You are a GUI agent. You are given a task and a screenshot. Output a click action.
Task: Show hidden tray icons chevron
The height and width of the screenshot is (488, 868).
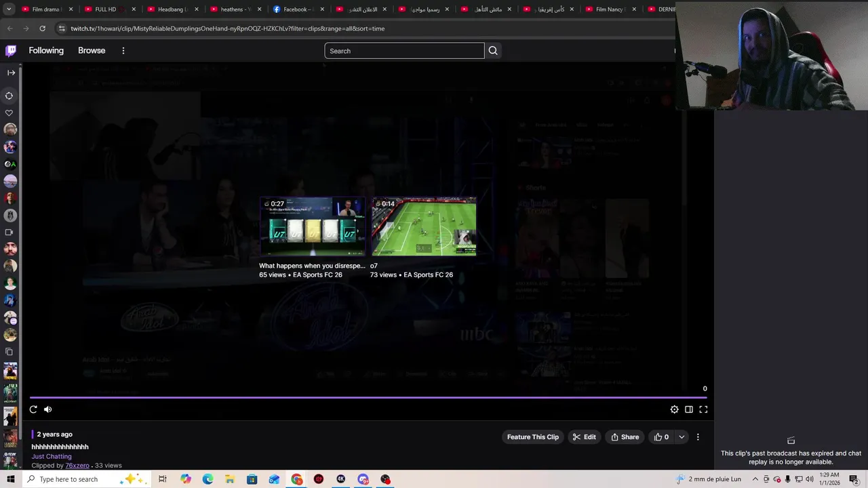[755, 479]
